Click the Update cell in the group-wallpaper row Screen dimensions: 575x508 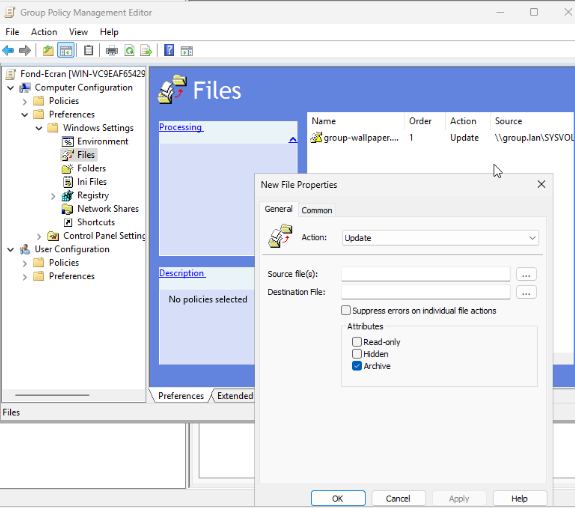[x=464, y=138]
